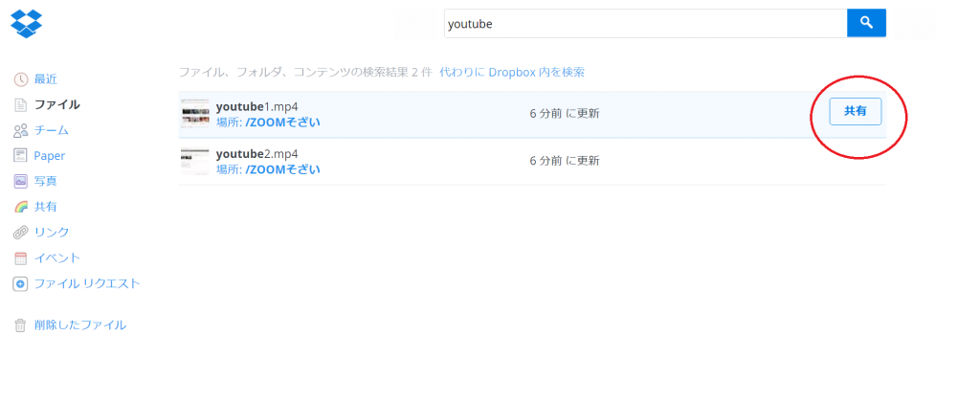Open イベント section
The width and height of the screenshot is (980, 402).
coord(57,258)
